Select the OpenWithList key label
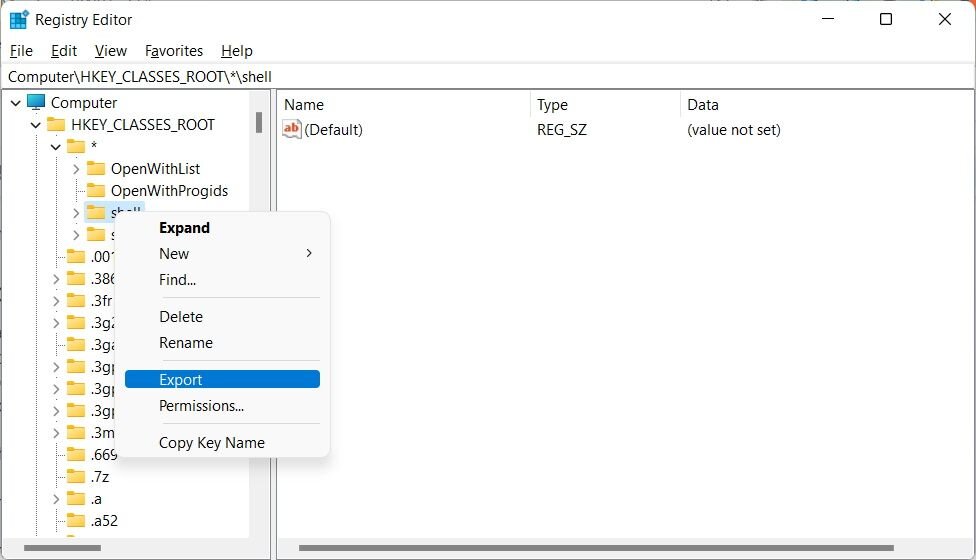Image resolution: width=976 pixels, height=560 pixels. tap(156, 169)
